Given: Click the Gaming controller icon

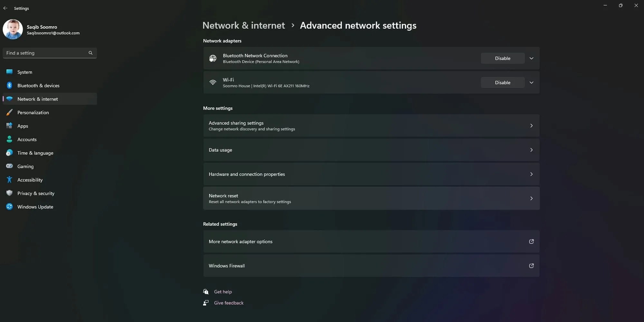Looking at the screenshot, I should [x=9, y=166].
